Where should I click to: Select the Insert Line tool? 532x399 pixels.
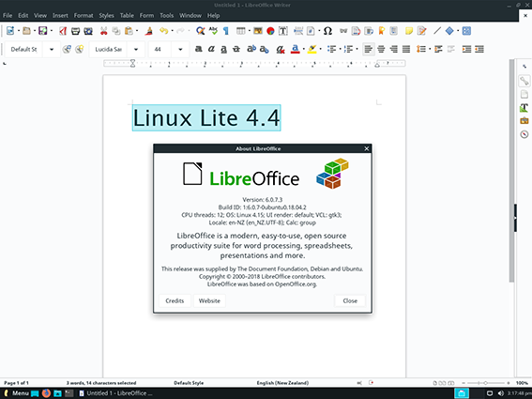click(x=437, y=31)
